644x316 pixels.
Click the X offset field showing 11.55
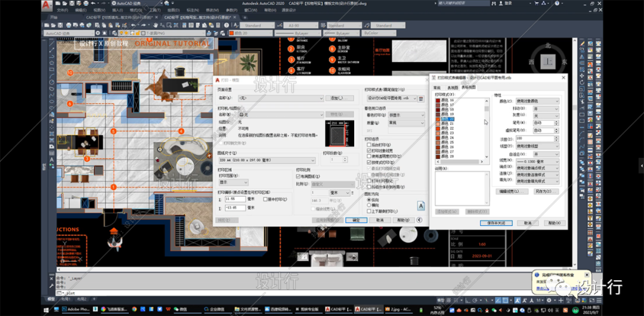tap(236, 199)
